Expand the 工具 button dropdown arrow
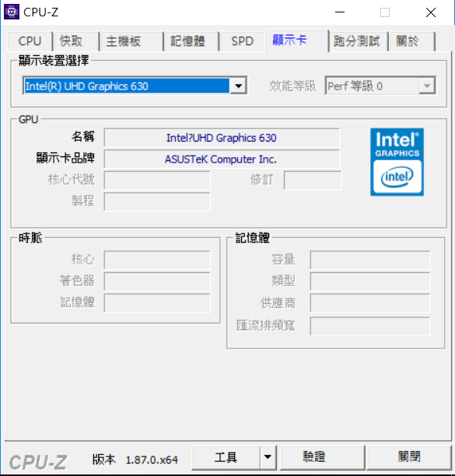 click(x=268, y=457)
